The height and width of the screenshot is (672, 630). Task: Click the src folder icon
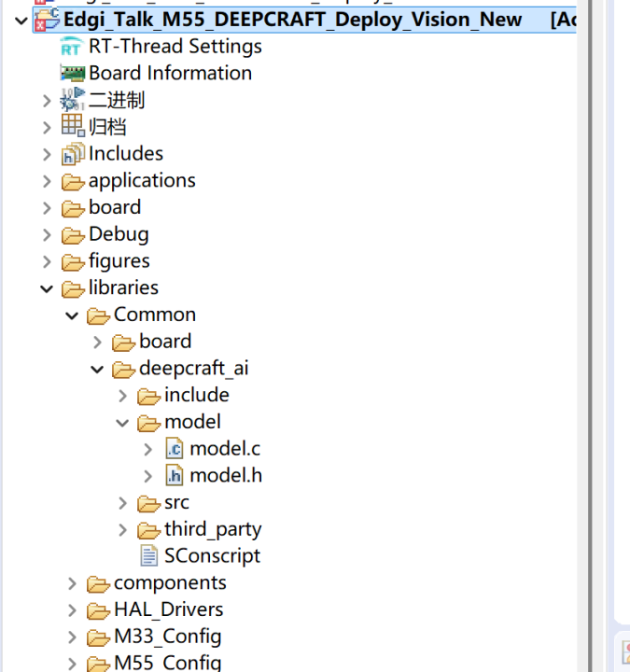click(148, 504)
